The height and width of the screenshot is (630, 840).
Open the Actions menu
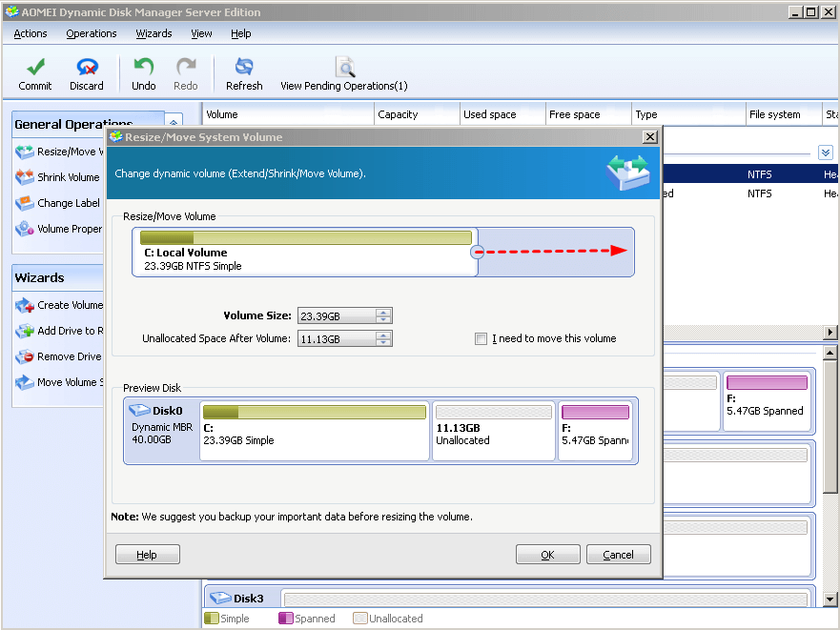[x=31, y=33]
